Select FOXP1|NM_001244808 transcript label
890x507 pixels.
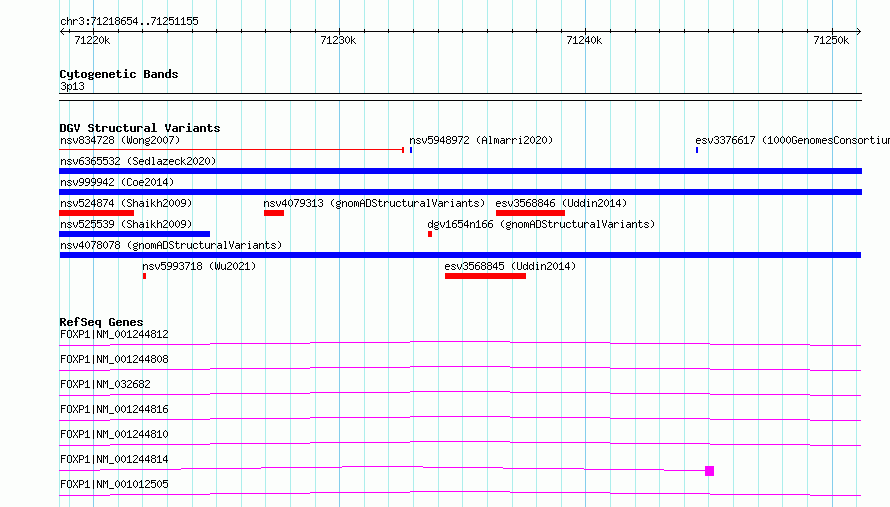[114, 359]
